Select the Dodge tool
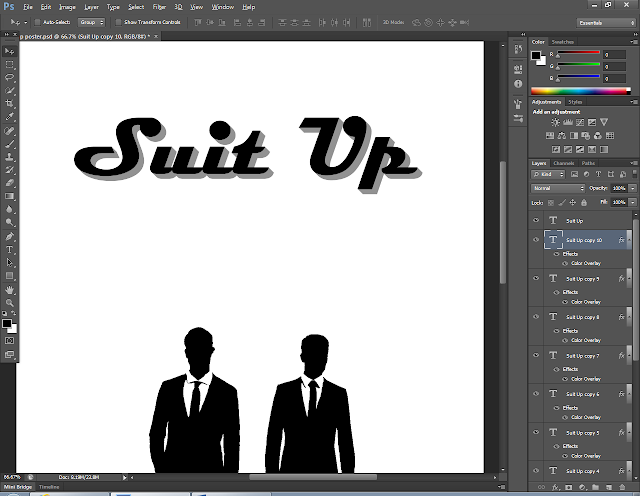640x496 pixels. pyautogui.click(x=9, y=222)
